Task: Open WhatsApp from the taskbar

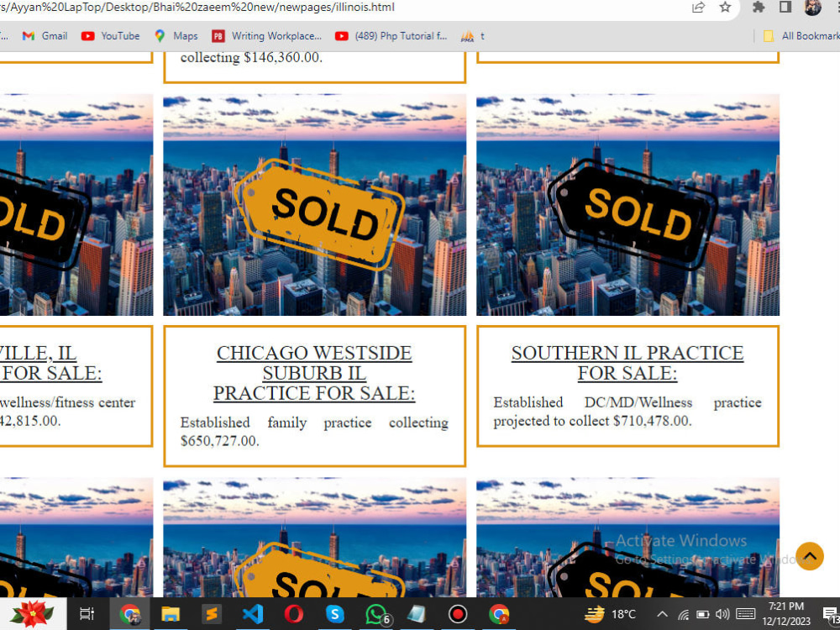Action: point(376,614)
